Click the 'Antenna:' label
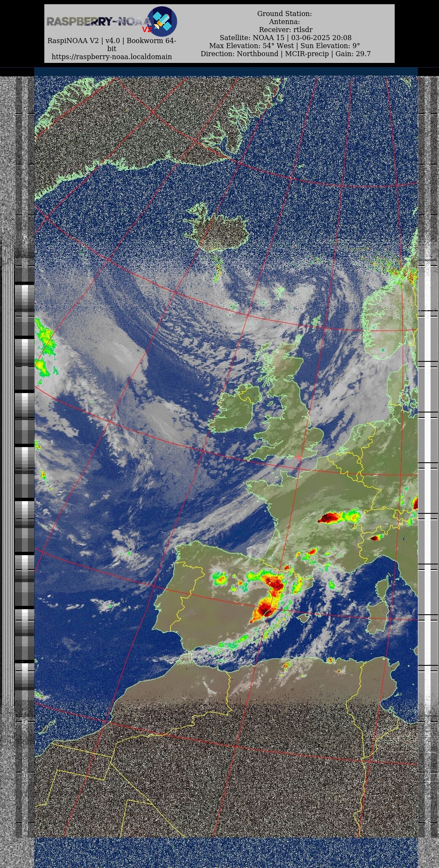The image size is (439, 868). click(285, 22)
